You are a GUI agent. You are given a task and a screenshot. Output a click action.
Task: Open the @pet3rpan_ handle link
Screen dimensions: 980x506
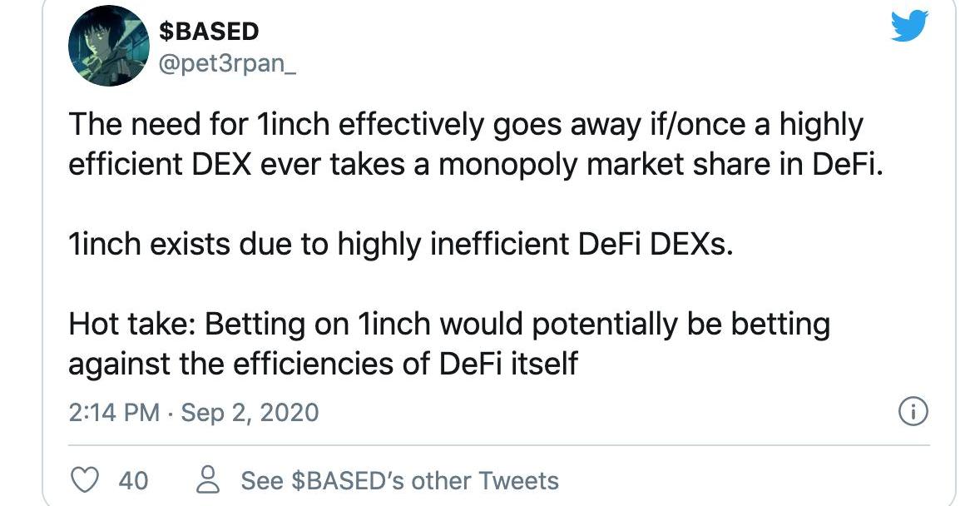tap(227, 63)
